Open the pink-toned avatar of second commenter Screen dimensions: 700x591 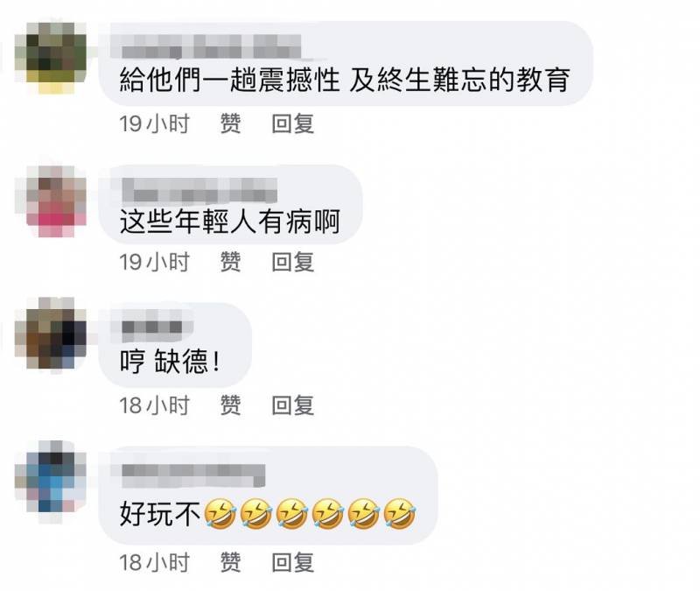pyautogui.click(x=51, y=201)
